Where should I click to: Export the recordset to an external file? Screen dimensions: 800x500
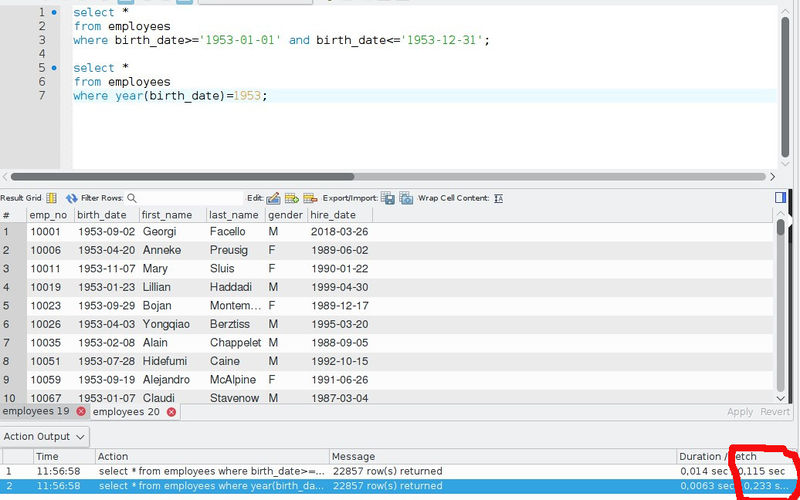(388, 198)
